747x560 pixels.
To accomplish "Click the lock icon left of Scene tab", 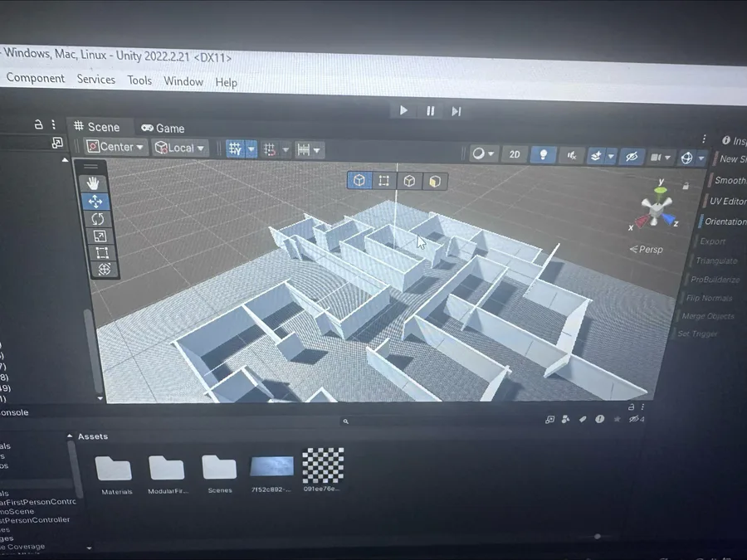I will [x=38, y=124].
